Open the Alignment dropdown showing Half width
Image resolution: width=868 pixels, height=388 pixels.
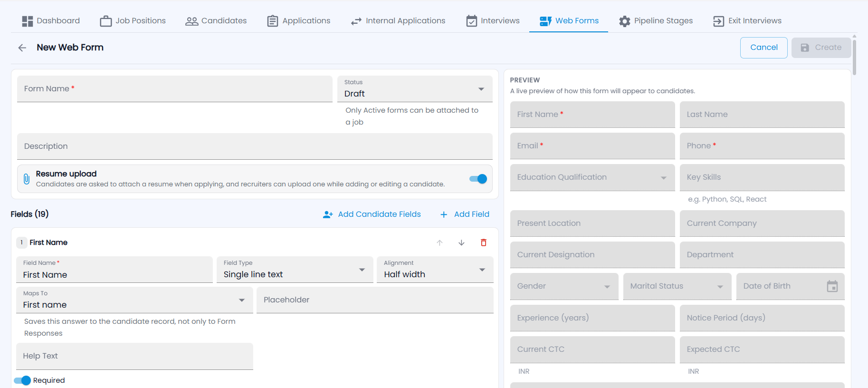click(435, 270)
